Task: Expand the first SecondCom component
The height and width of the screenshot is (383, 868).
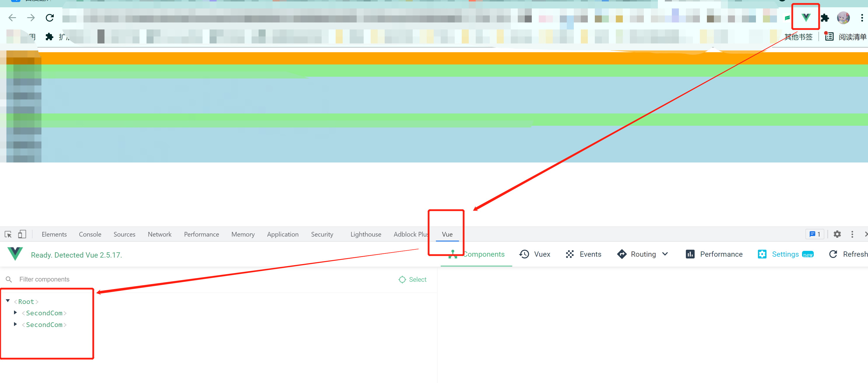Action: pyautogui.click(x=15, y=313)
